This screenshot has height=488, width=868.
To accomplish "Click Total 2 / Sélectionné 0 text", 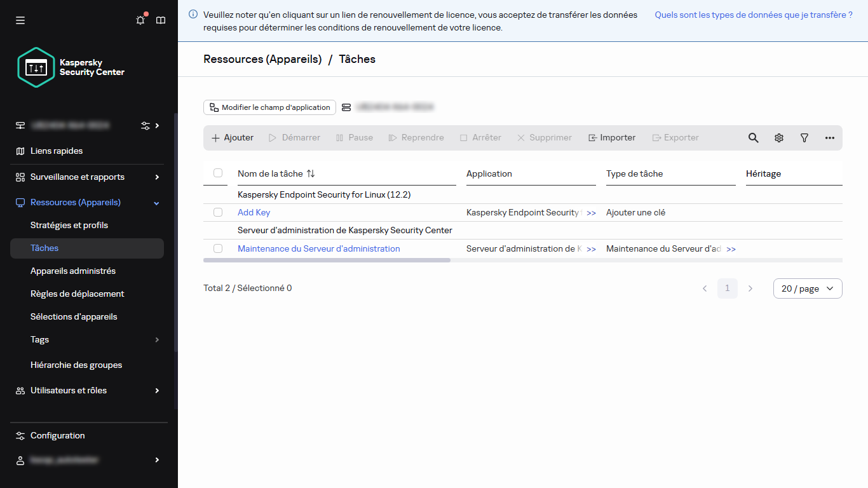I will [248, 288].
